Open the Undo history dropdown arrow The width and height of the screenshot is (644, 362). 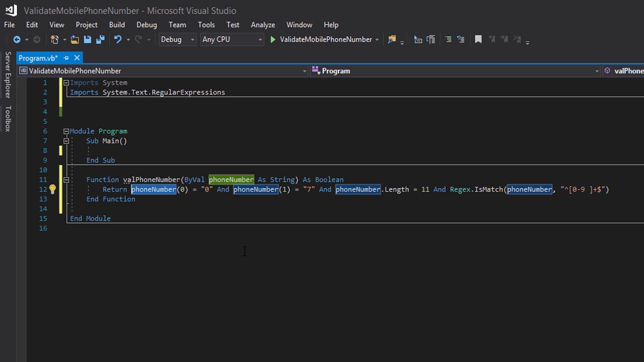tap(128, 40)
